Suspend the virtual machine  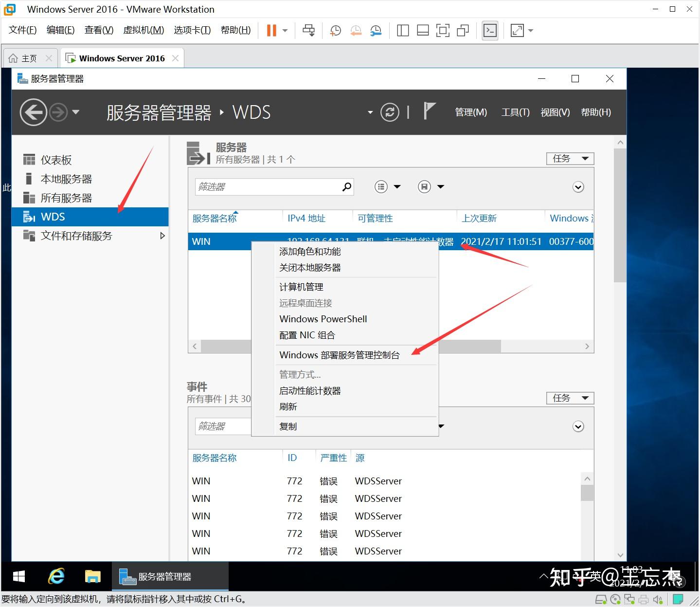tap(270, 30)
